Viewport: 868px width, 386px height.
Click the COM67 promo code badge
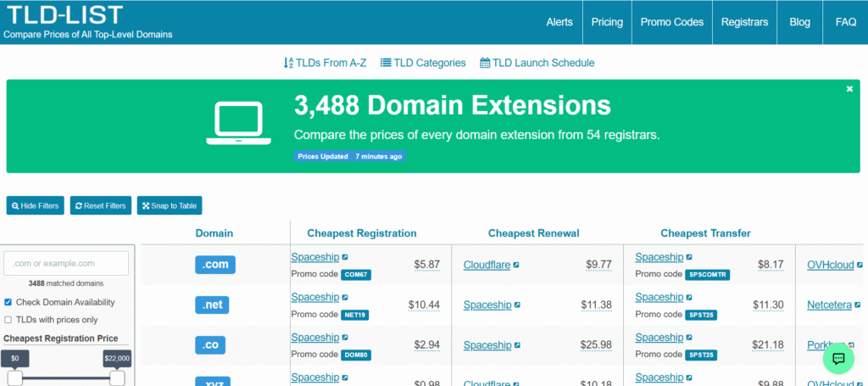[x=356, y=275]
